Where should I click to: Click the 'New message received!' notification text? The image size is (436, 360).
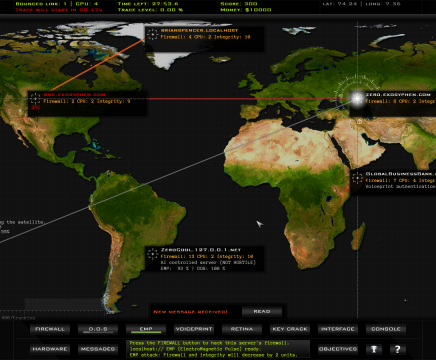[190, 312]
